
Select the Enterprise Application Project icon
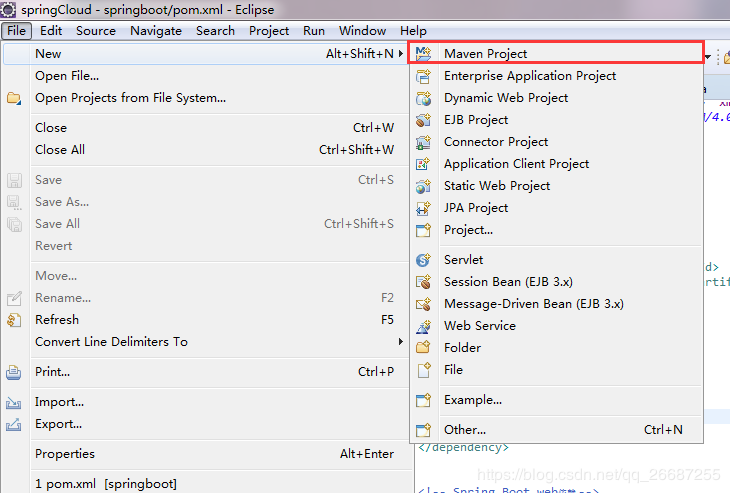coord(423,76)
